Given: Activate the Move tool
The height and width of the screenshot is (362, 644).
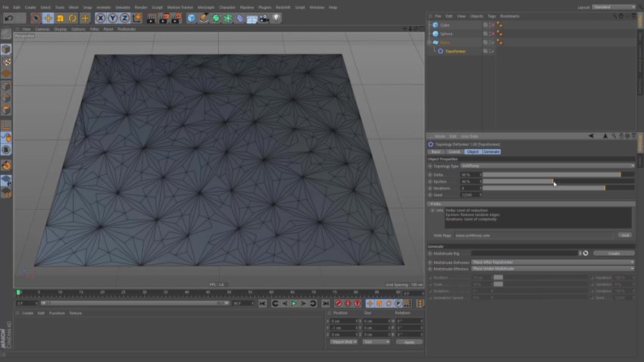Looking at the screenshot, I should pyautogui.click(x=48, y=18).
